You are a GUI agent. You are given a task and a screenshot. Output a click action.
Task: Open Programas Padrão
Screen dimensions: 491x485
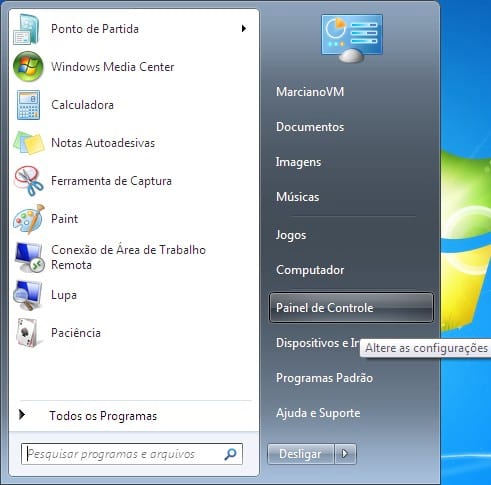coord(324,378)
